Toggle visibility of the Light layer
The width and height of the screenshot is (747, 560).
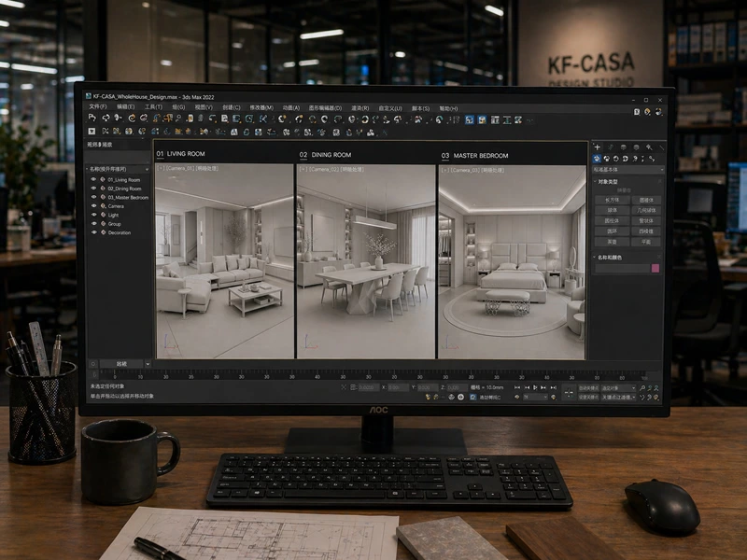(x=93, y=215)
